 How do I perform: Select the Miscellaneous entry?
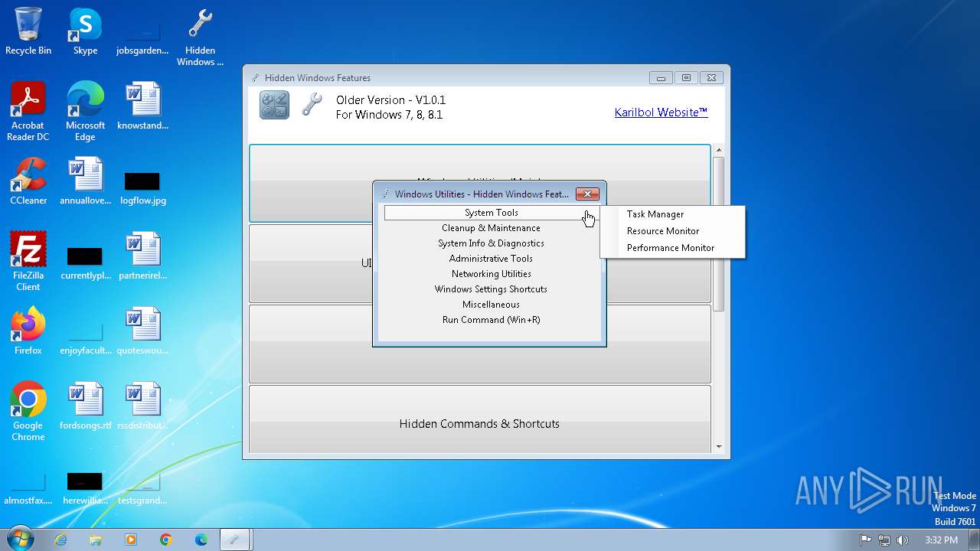[x=491, y=305]
